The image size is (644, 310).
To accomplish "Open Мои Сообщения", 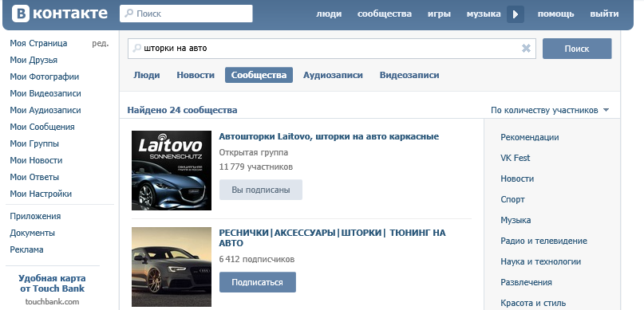I will click(42, 128).
